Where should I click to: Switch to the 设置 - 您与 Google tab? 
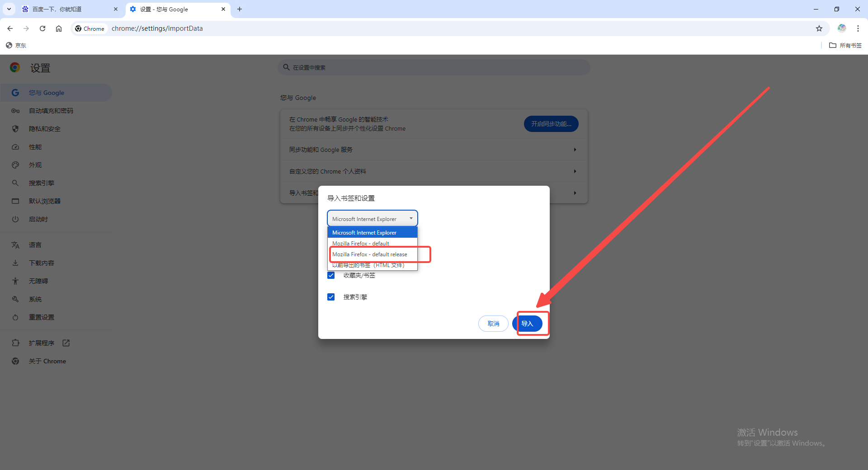click(178, 9)
